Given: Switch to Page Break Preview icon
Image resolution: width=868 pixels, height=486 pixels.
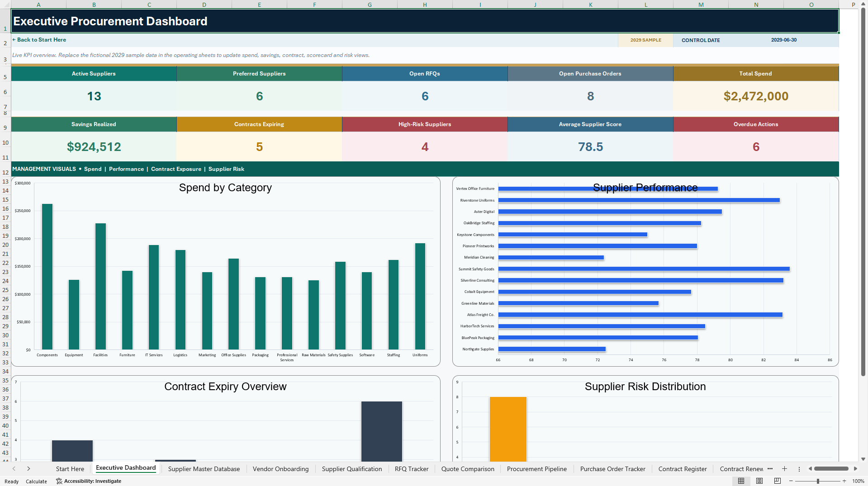Looking at the screenshot, I should [778, 481].
